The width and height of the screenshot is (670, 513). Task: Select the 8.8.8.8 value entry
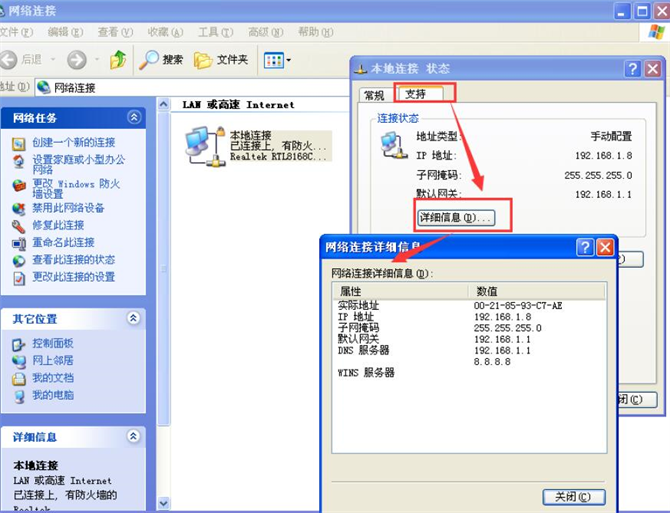(492, 361)
